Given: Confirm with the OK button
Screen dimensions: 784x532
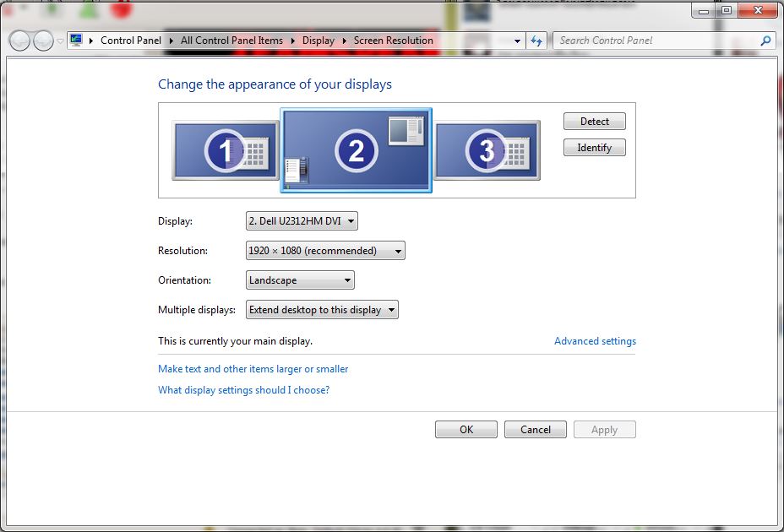Looking at the screenshot, I should click(x=466, y=430).
